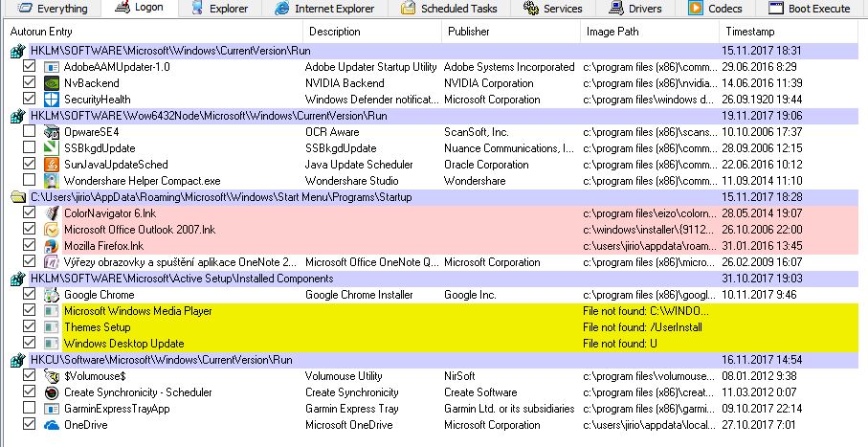
Task: Enable the SSBkgdUpdate entry checkbox
Action: tap(29, 148)
